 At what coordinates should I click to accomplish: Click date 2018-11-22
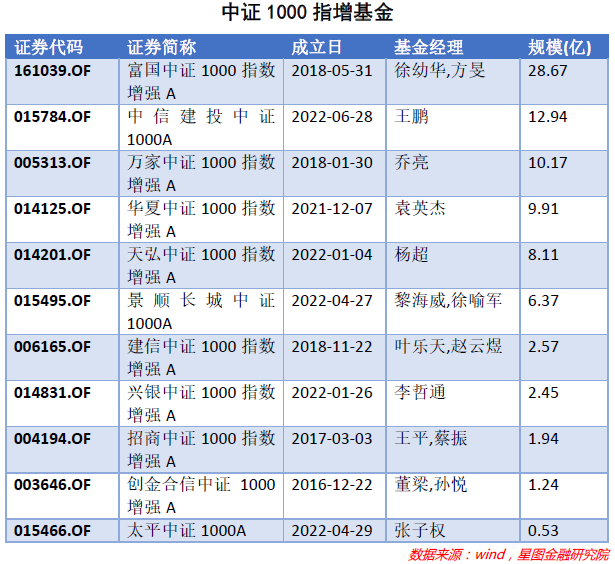pyautogui.click(x=332, y=347)
